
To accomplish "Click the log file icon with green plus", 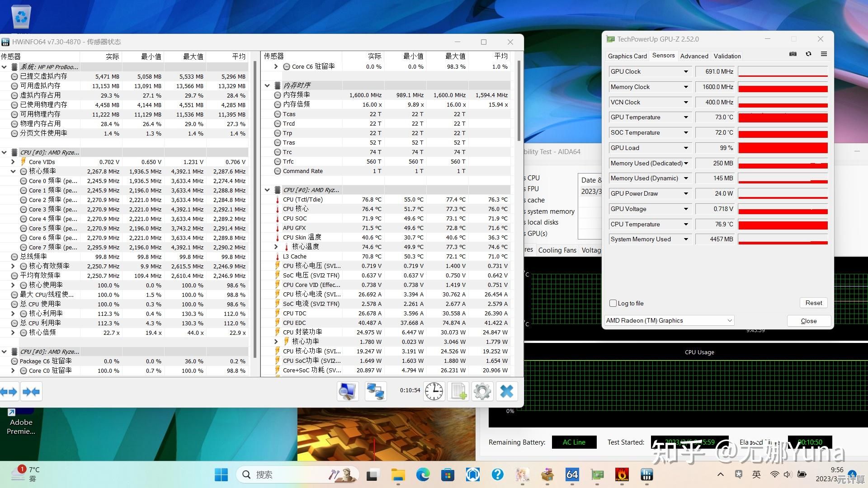I will (458, 391).
